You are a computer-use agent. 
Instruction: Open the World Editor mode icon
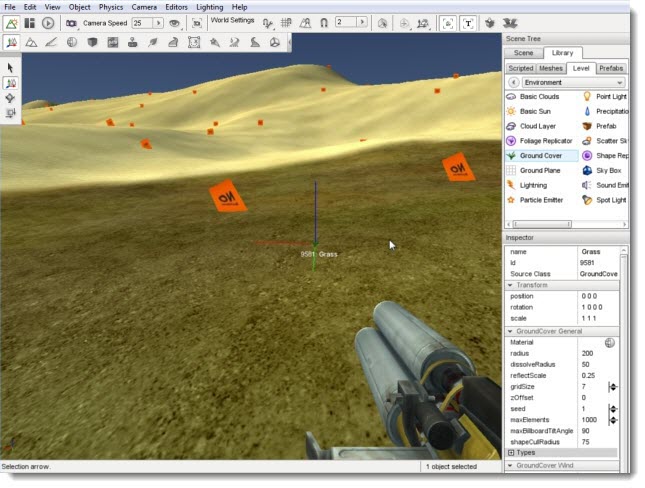click(x=12, y=23)
